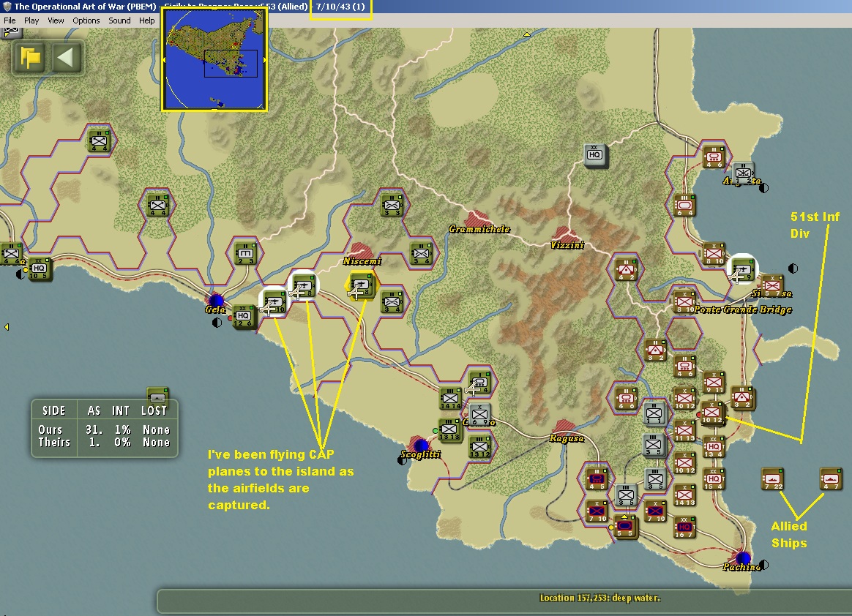Select the air unit with strength 10
This screenshot has height=616, width=852.
(275, 303)
